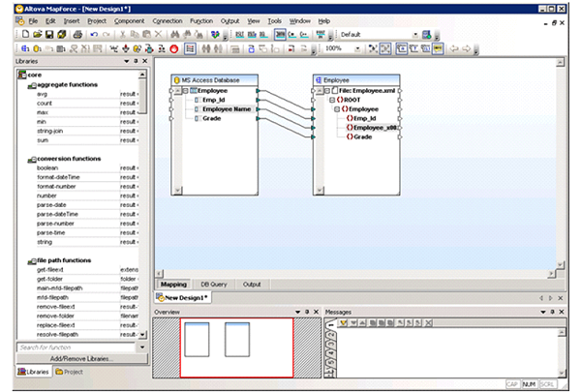Pin the Overview panel
The image size is (581, 392).
tap(307, 312)
